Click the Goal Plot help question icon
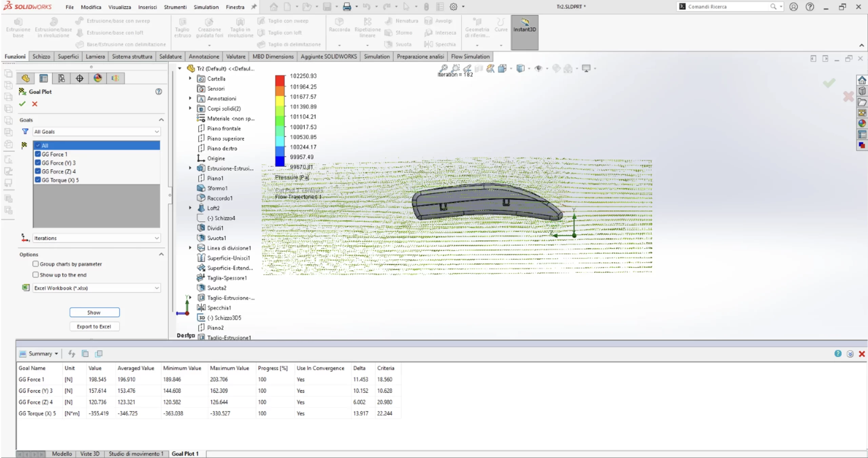 coord(158,92)
